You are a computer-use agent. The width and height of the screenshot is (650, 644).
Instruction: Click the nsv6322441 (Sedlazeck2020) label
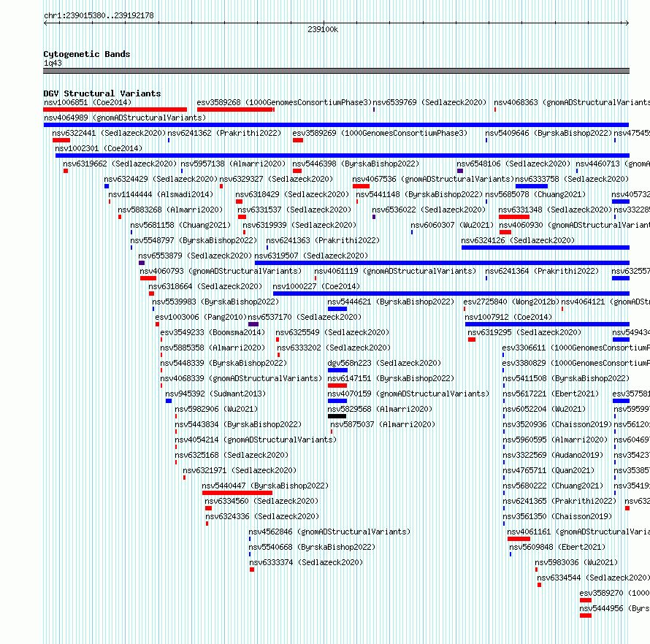[109, 133]
